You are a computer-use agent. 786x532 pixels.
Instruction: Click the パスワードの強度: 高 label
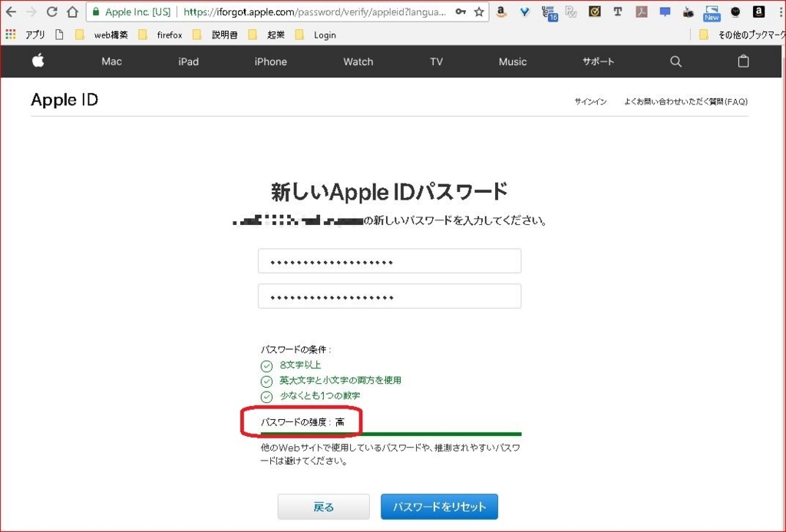coord(302,422)
